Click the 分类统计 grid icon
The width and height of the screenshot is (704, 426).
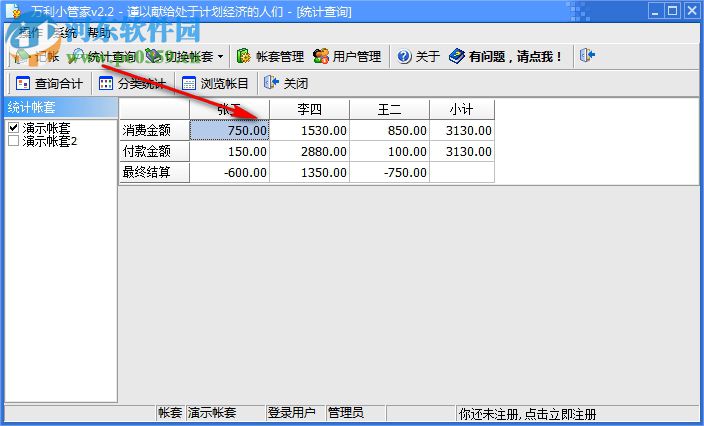tap(106, 83)
